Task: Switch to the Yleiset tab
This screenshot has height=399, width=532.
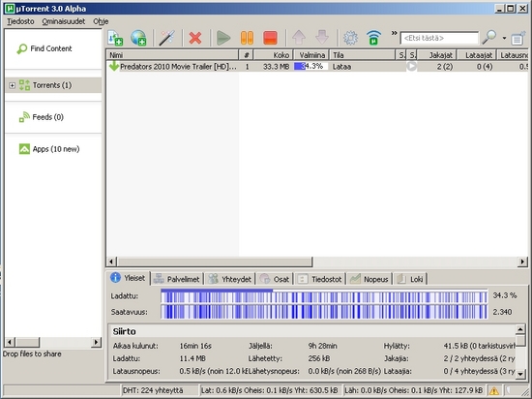Action: point(128,278)
